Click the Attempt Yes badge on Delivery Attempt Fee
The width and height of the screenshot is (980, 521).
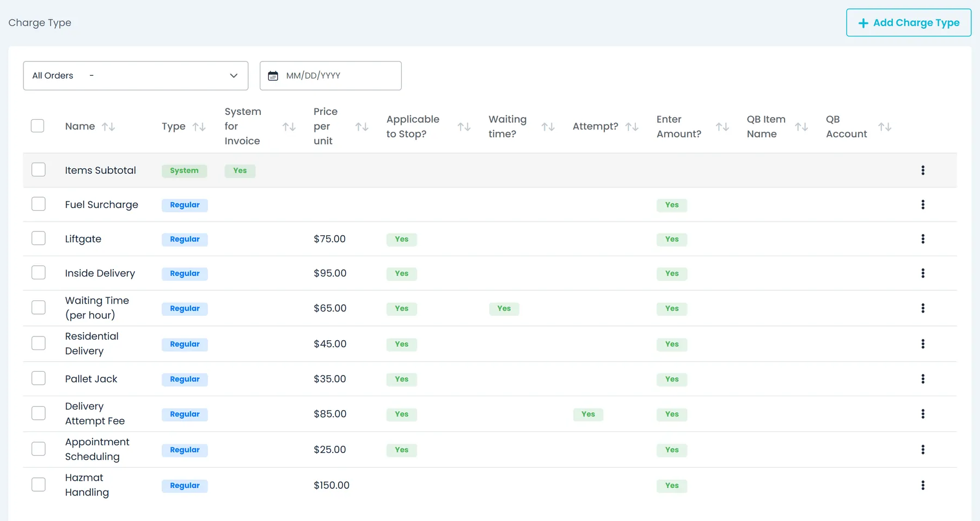click(x=588, y=414)
